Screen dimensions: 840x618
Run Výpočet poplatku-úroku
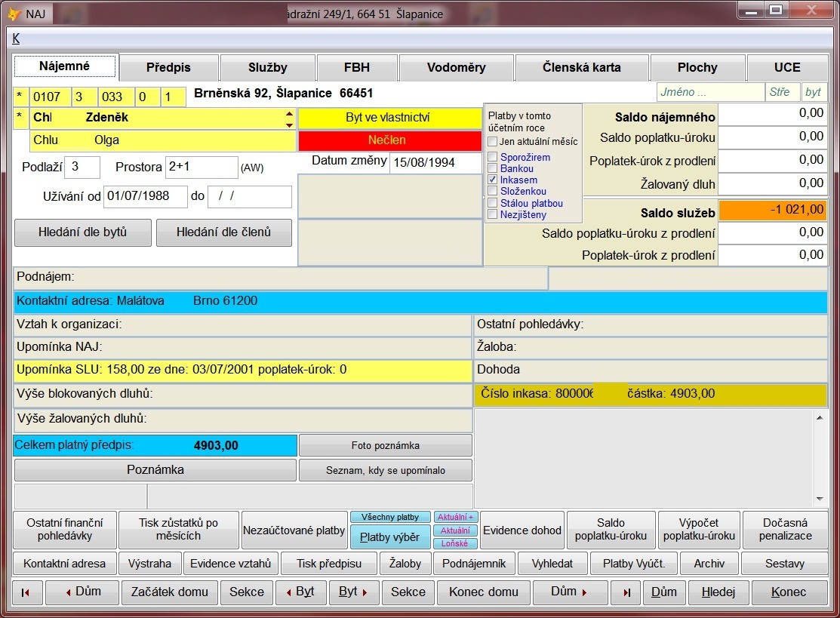pos(699,530)
